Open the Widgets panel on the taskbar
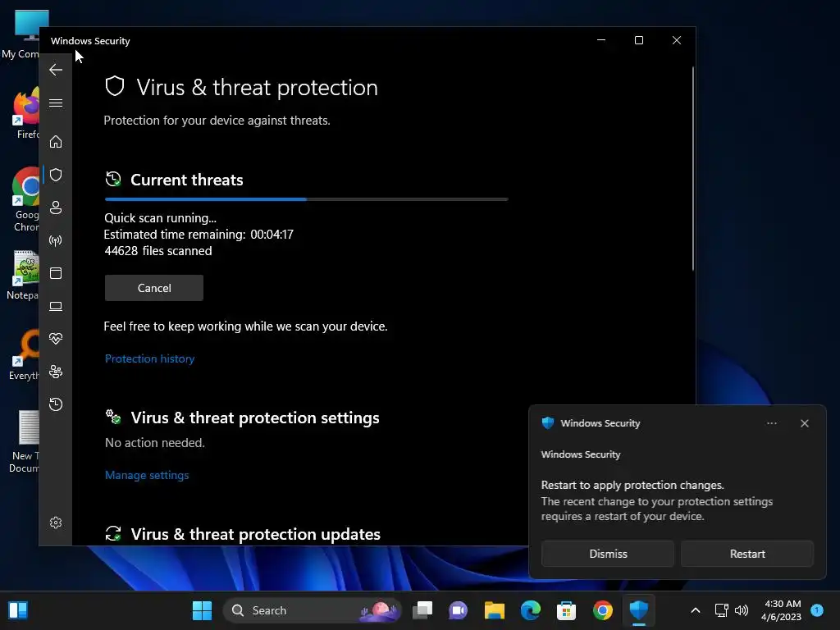 click(18, 610)
